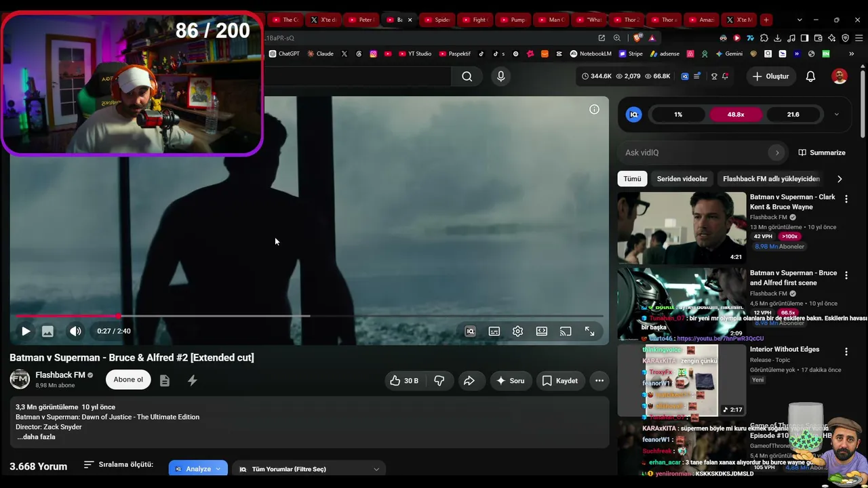Open the Sıralama ölçütü sort menu
This screenshot has width=868, height=488.
119,465
